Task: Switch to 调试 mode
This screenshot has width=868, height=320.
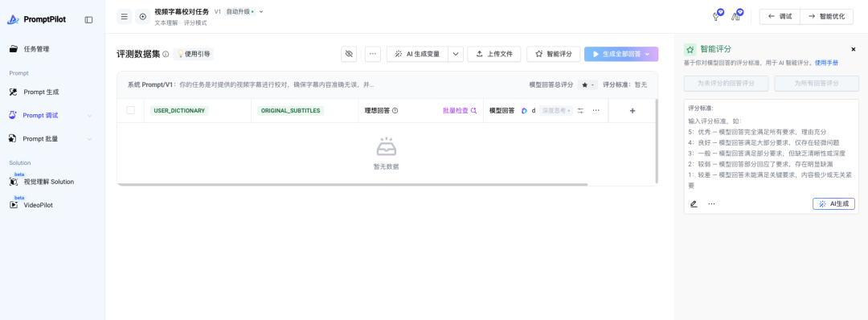Action: [780, 17]
